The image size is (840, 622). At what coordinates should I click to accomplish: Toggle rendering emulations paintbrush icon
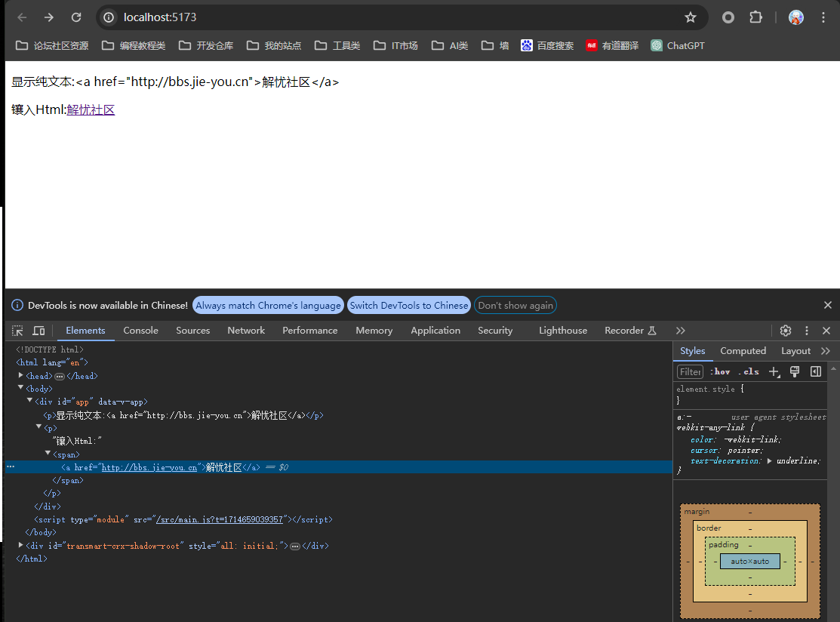(x=795, y=372)
